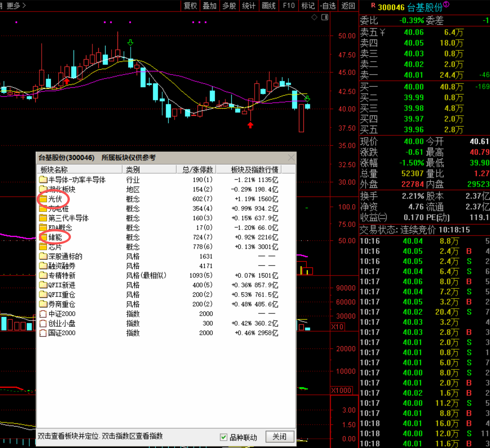Click the 储能 row count 724(7)
The image size is (490, 448).
coord(202,237)
